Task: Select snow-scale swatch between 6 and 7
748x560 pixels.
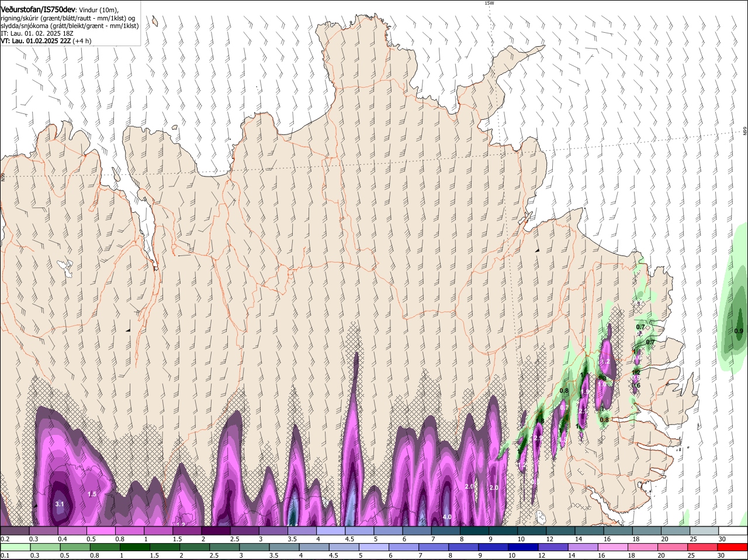Action: [417, 530]
